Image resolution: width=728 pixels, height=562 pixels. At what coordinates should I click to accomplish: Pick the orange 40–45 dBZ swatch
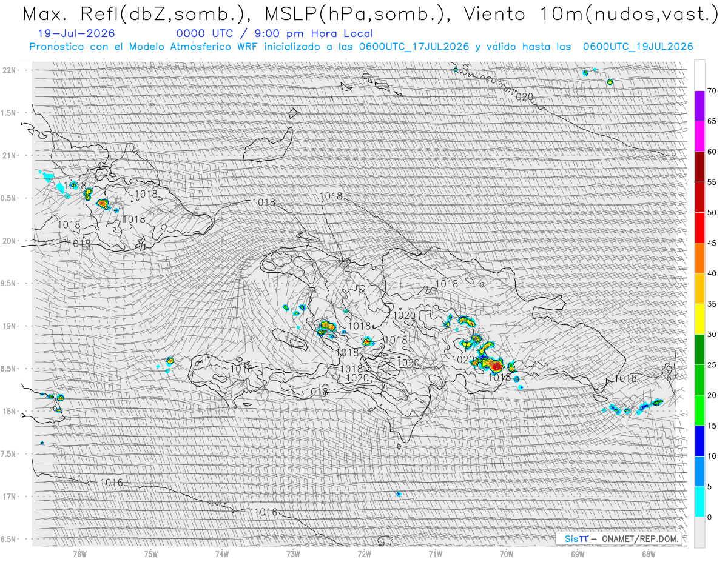pyautogui.click(x=699, y=258)
